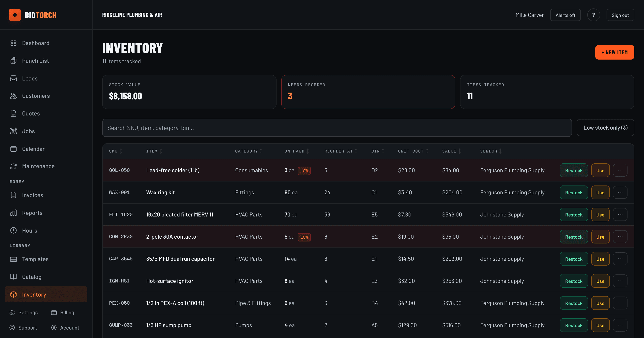Add item with New Item button
Viewport: 644px width, 338px height.
614,52
